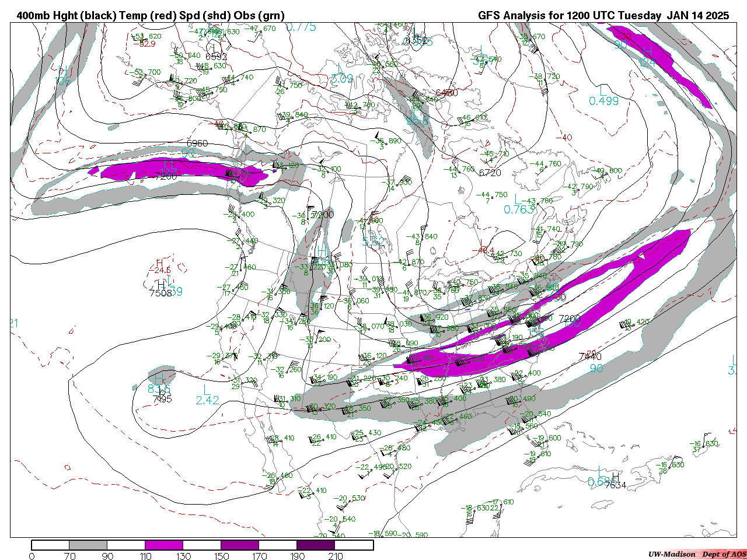Click the 7440 contour label off East Coast

tap(589, 356)
